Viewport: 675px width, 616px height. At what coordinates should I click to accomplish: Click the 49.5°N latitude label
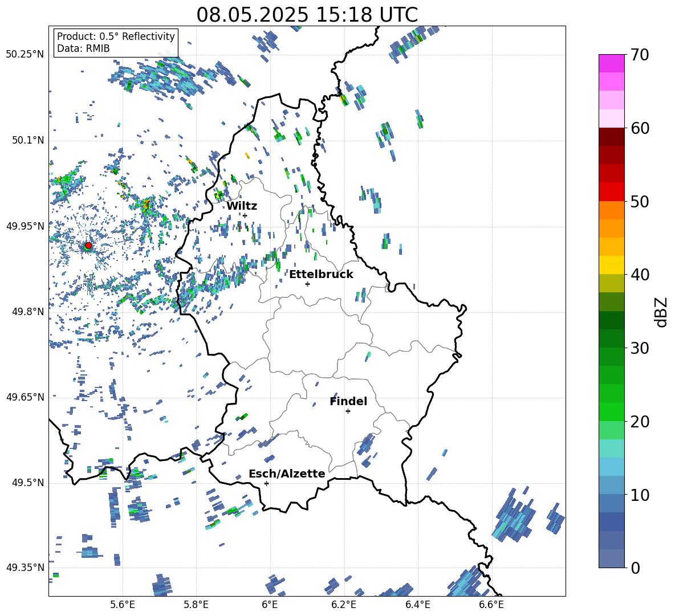click(27, 483)
